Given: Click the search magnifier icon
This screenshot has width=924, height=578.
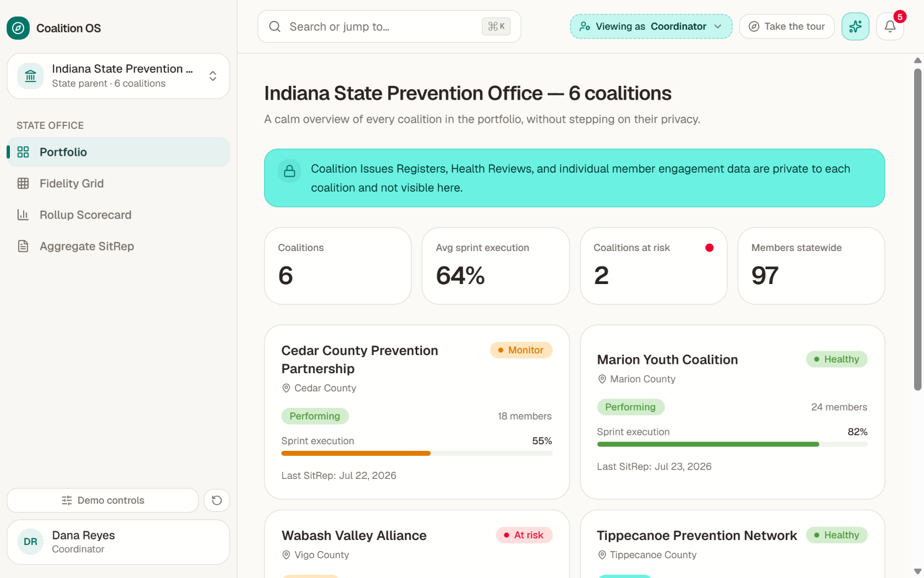Looking at the screenshot, I should [275, 26].
